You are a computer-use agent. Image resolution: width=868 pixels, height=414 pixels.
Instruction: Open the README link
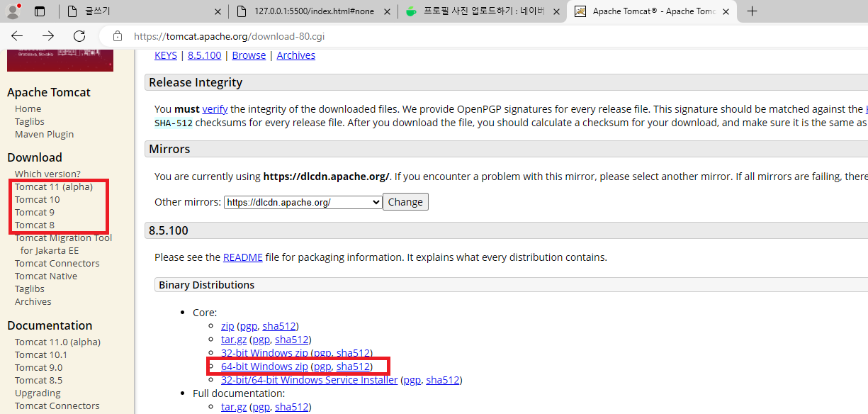tap(243, 257)
